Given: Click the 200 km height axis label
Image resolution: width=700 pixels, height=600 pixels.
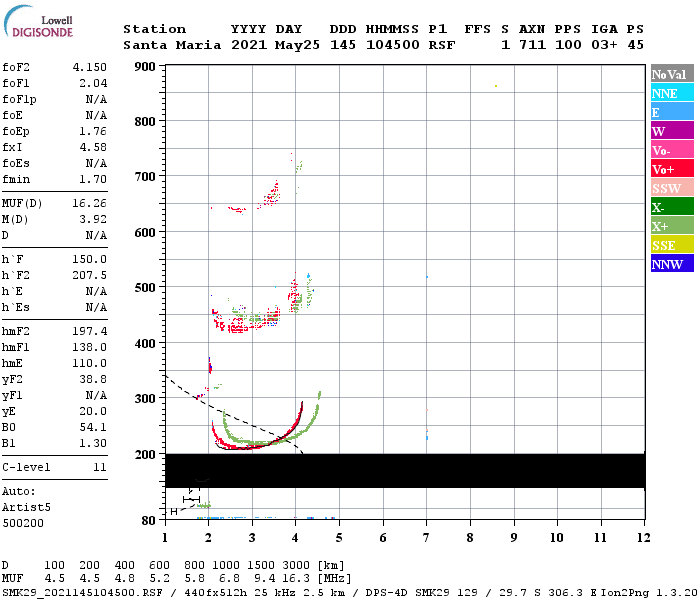Looking at the screenshot, I should (145, 454).
